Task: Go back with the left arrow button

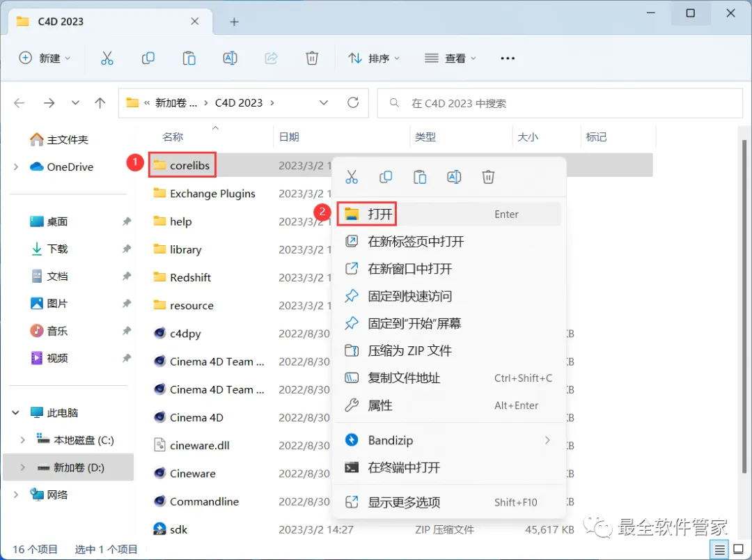Action: tap(19, 102)
